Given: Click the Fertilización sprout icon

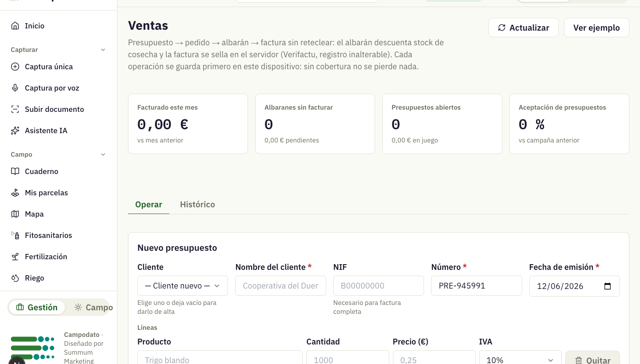Looking at the screenshot, I should [15, 257].
